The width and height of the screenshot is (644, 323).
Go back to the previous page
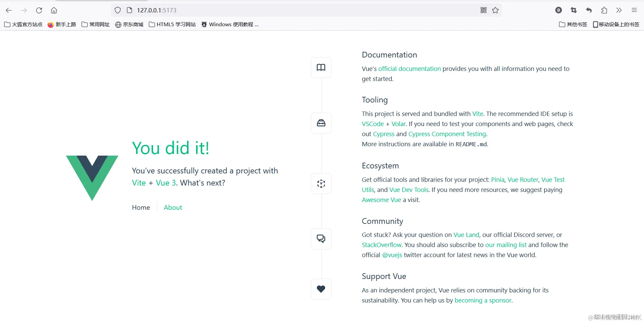point(9,10)
